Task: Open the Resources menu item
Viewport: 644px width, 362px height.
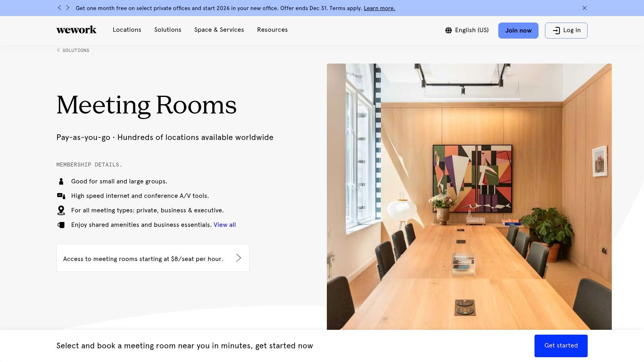Action: pyautogui.click(x=272, y=30)
